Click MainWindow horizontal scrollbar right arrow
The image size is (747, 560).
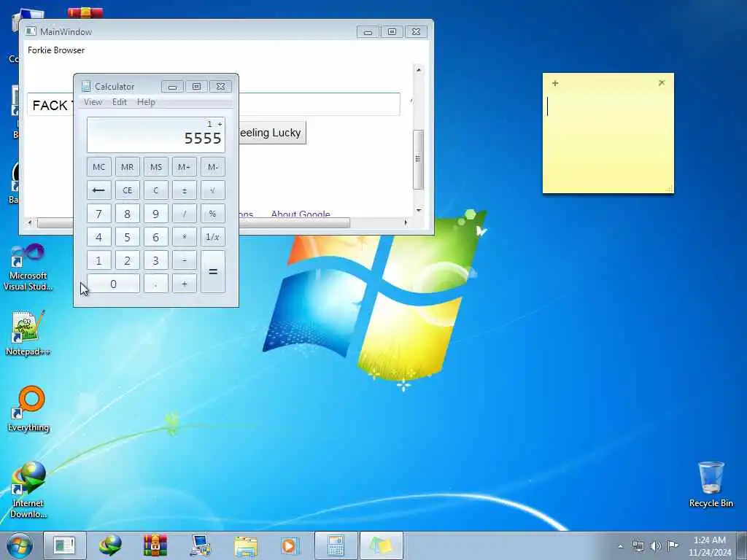[406, 222]
